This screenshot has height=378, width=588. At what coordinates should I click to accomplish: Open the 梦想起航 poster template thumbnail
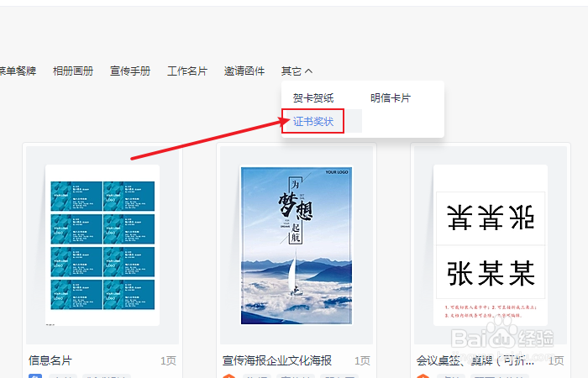297,245
